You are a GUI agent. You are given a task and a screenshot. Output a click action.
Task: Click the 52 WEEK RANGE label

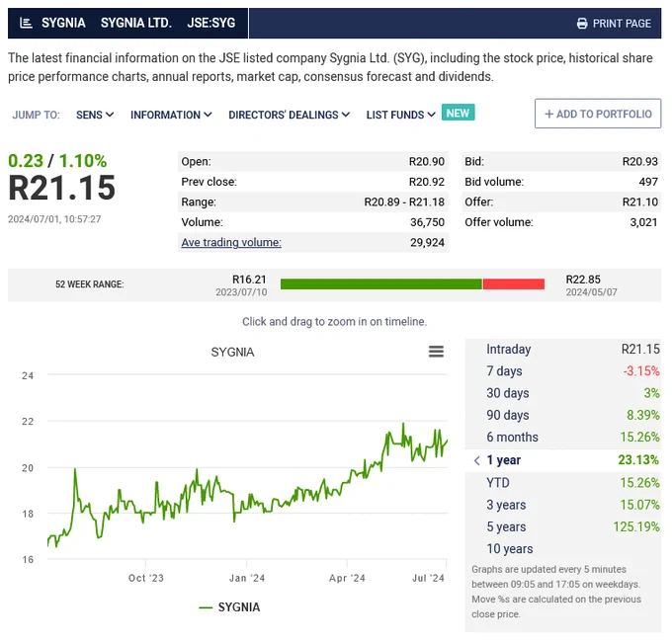tap(90, 284)
